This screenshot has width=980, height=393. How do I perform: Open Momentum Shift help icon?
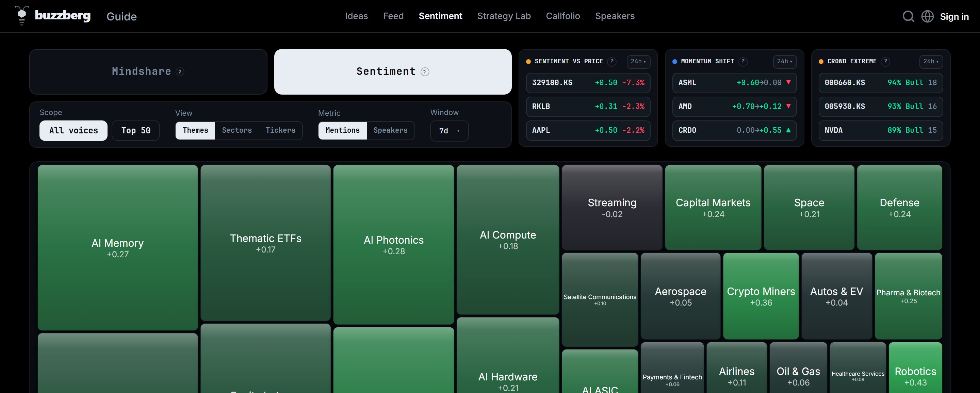pos(742,61)
